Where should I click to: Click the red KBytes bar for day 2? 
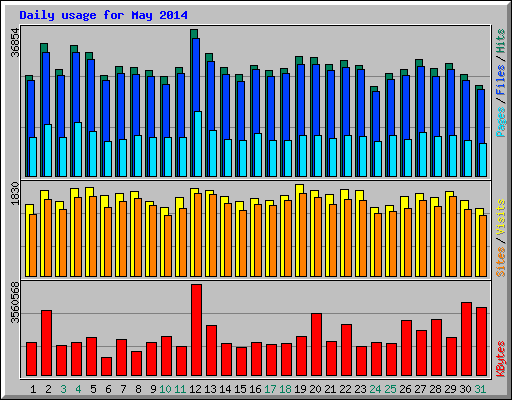tap(47, 343)
